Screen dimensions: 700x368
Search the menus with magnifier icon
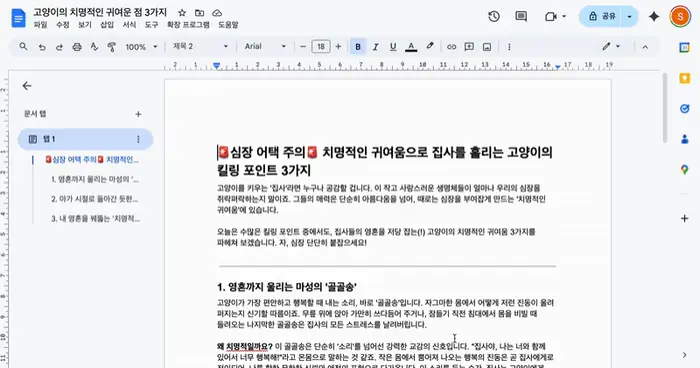click(x=23, y=46)
